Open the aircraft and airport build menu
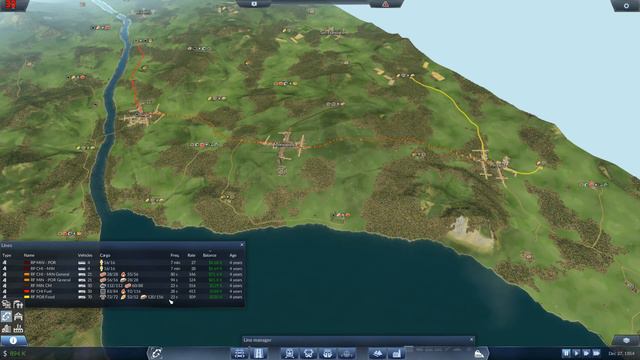Viewport: 640px width, 360px height. click(346, 353)
